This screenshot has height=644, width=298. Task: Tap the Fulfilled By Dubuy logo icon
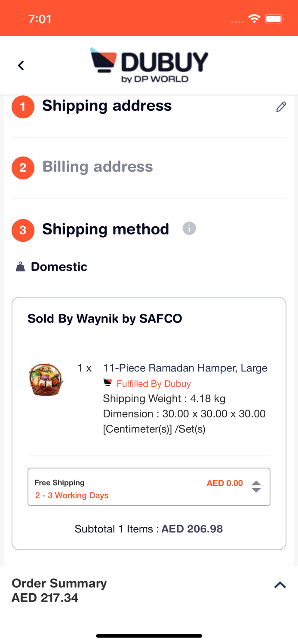tap(108, 383)
